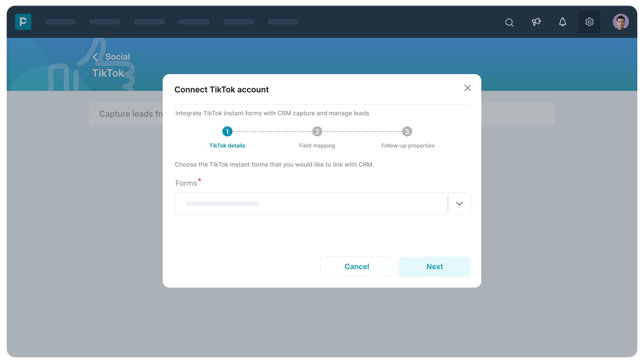Go to step 2 circle
This screenshot has width=644, height=362.
point(317,132)
